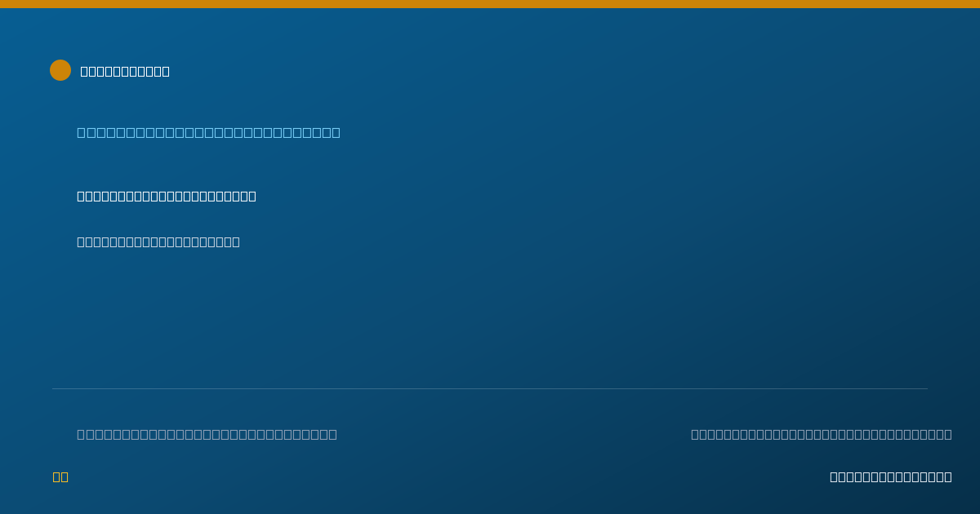Viewport: 980px width, 514px height.
Task: Click the first character of bottom-right white text
Action: pos(834,476)
